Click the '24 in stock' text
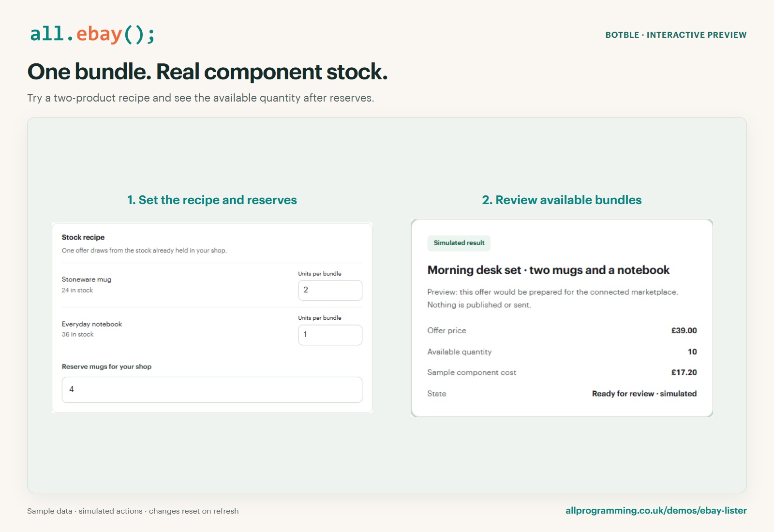 [x=77, y=290]
